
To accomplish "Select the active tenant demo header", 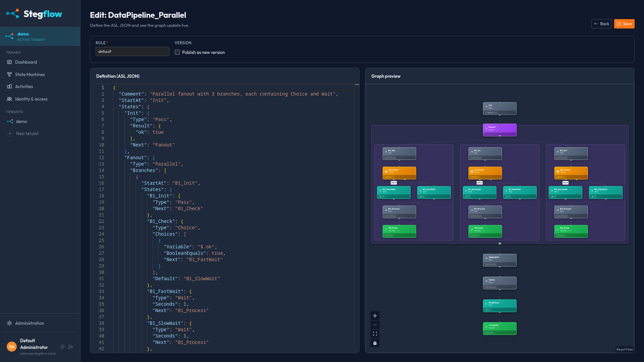I will [x=40, y=37].
